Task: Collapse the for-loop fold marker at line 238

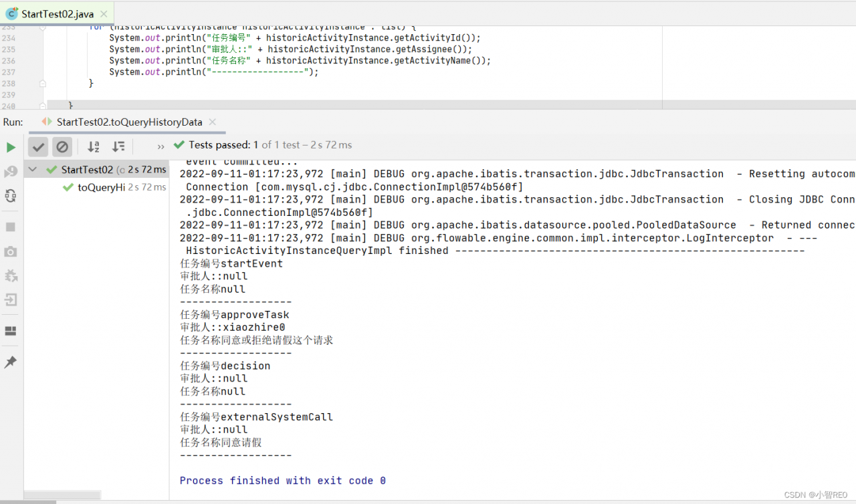Action: coord(43,84)
